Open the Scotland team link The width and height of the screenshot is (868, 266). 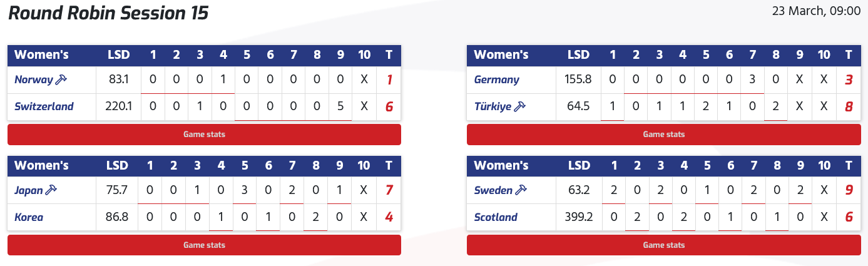(x=496, y=217)
